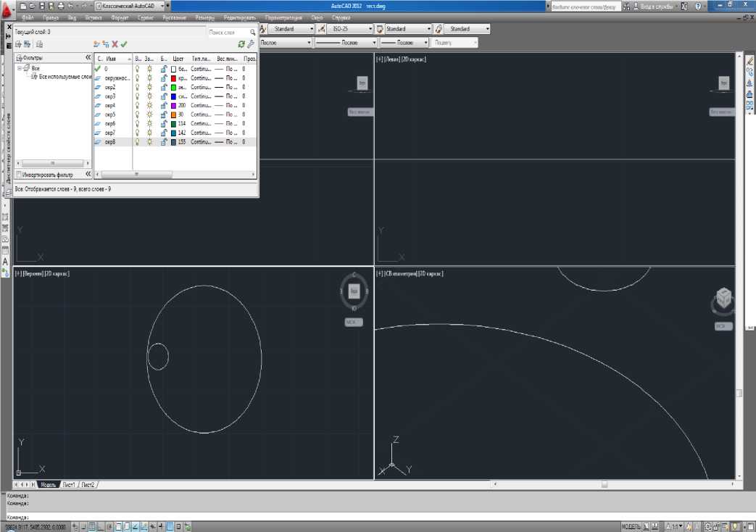Screen dimensions: 756x532
Task: Click the green checkmark set current layer icon
Action: tap(124, 44)
